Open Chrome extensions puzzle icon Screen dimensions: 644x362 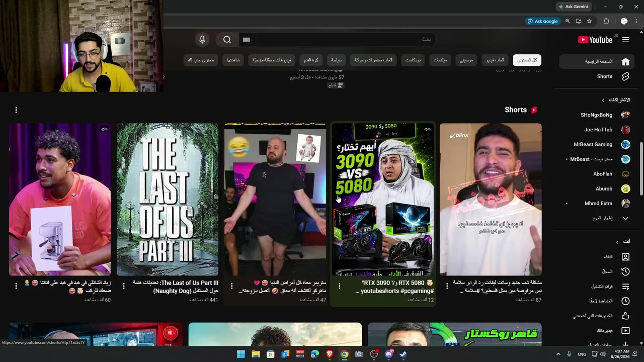606,21
